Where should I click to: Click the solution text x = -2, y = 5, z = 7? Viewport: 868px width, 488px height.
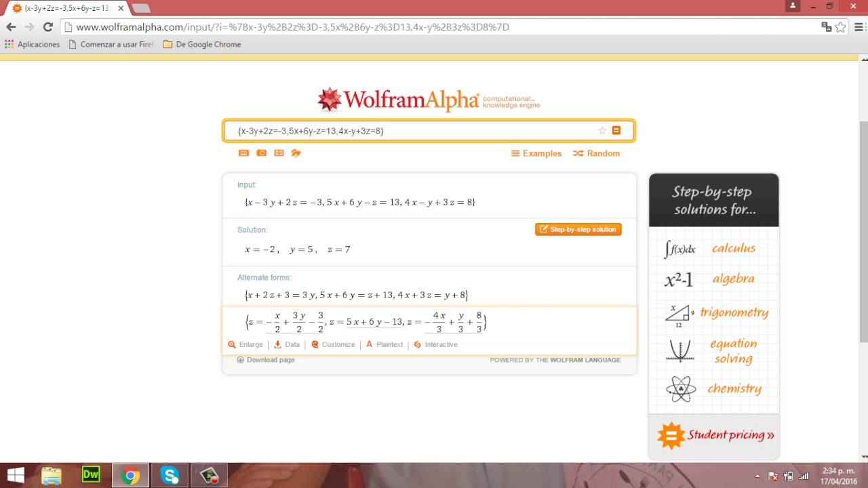tap(298, 249)
